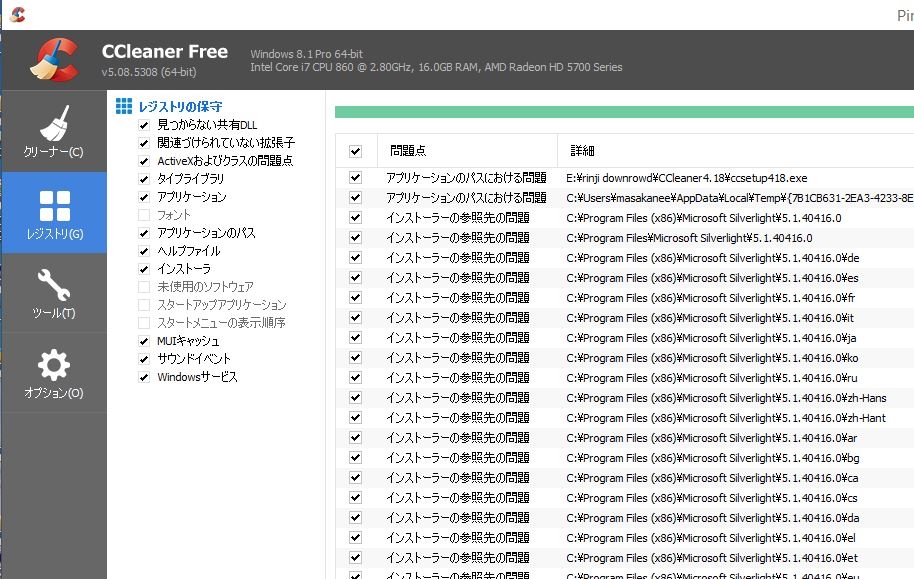Uncheck アプリケーションのパス option
Image resolution: width=914 pixels, height=579 pixels.
(x=144, y=233)
